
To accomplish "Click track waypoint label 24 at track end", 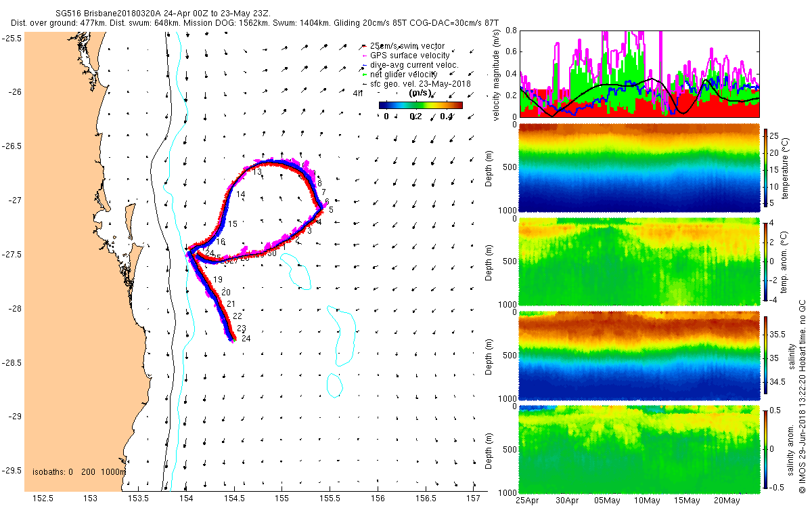I will point(246,339).
